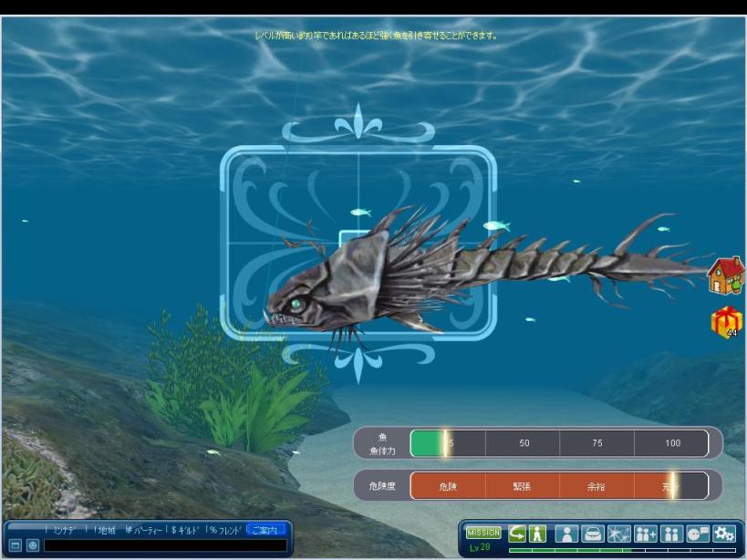Open the green standing-figure info icon
Viewport: 747px width, 560px height.
click(x=538, y=534)
